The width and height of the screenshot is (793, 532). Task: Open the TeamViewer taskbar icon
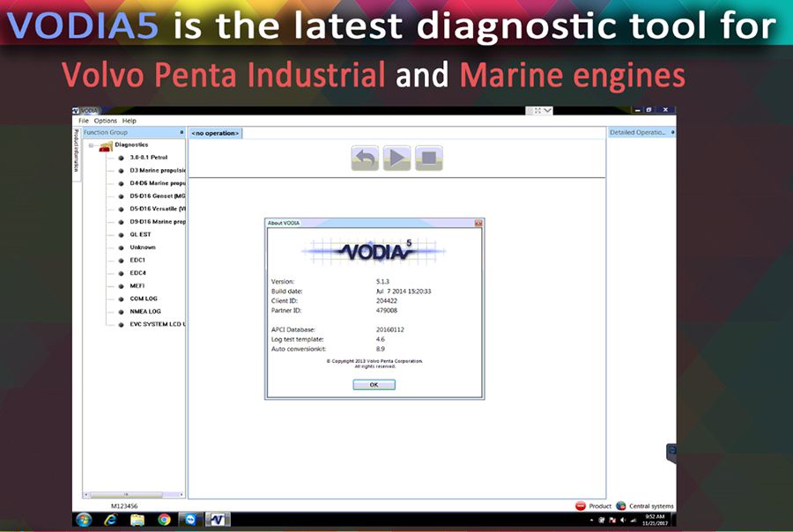[x=190, y=520]
